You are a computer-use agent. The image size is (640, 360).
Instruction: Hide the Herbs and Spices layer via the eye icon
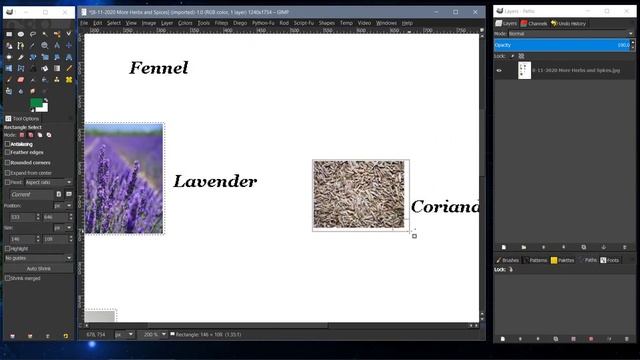coord(499,70)
